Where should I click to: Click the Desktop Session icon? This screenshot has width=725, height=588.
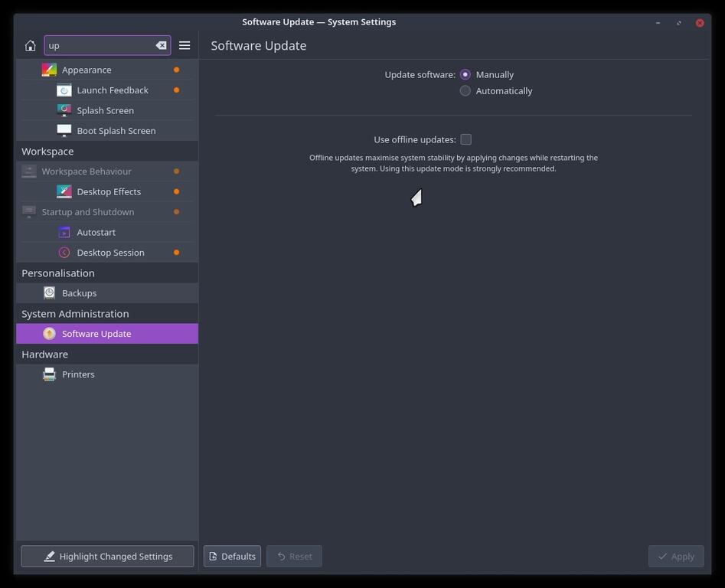click(x=64, y=253)
